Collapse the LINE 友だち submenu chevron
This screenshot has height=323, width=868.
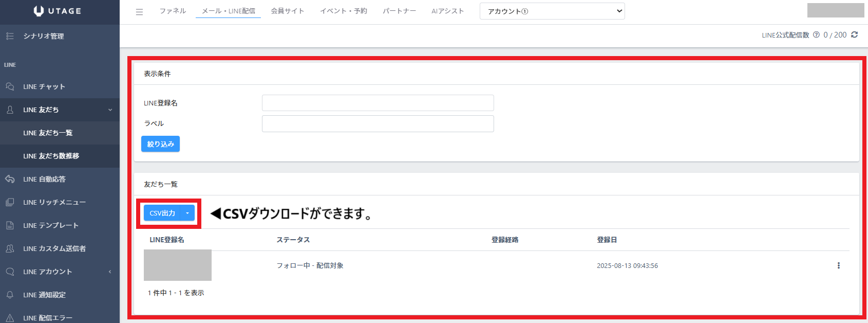click(110, 110)
